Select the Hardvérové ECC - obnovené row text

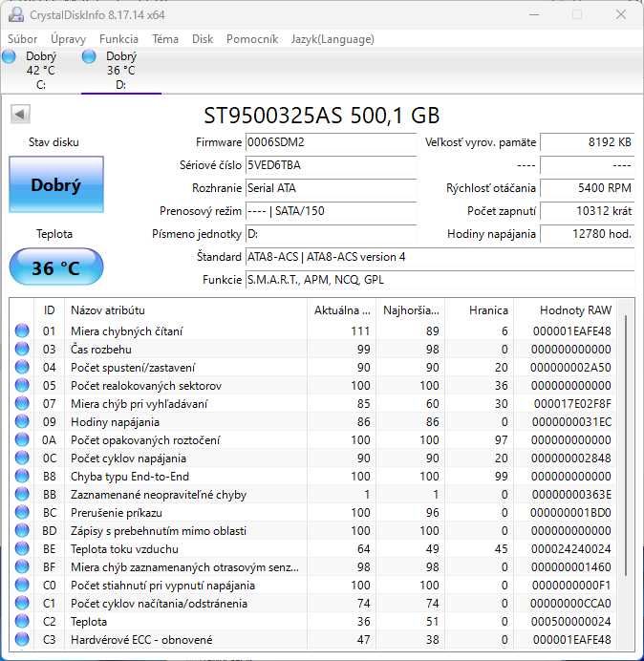pos(141,640)
